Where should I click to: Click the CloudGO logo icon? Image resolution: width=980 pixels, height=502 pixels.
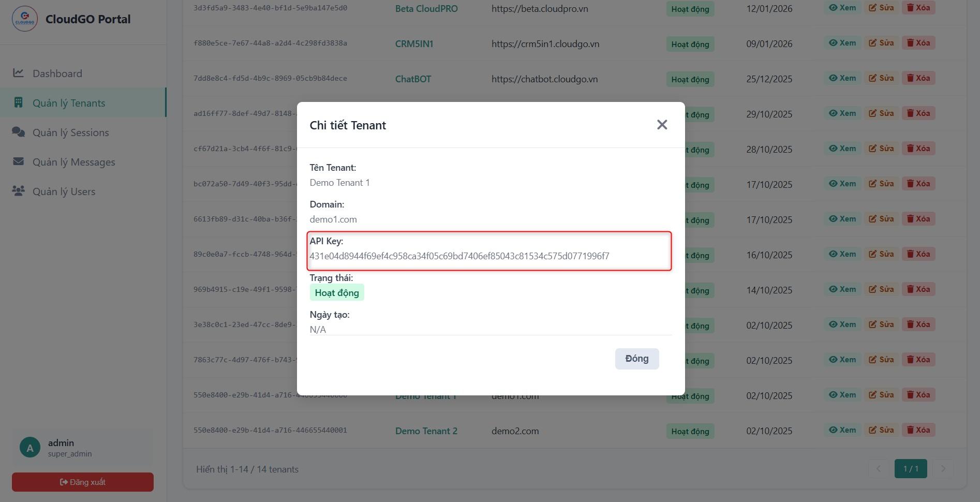[x=24, y=19]
